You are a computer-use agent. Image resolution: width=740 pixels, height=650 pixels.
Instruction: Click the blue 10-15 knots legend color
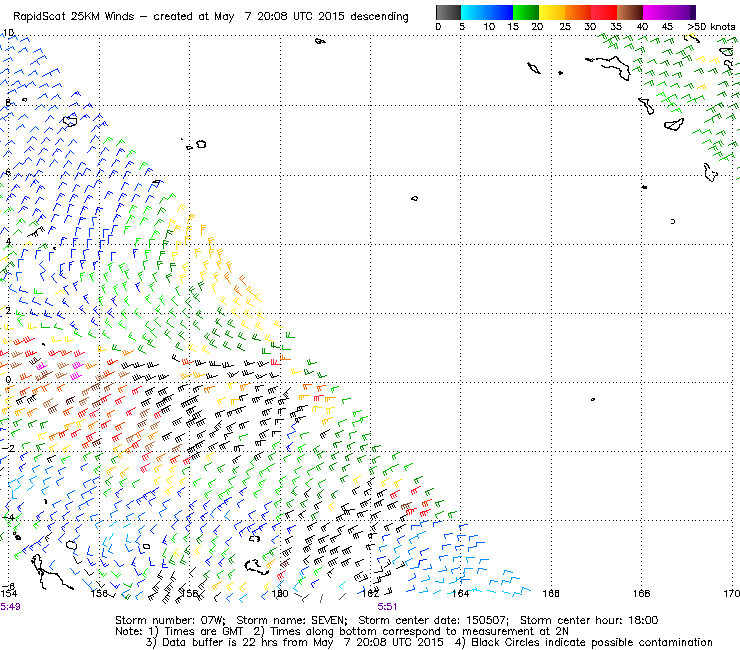(x=500, y=12)
